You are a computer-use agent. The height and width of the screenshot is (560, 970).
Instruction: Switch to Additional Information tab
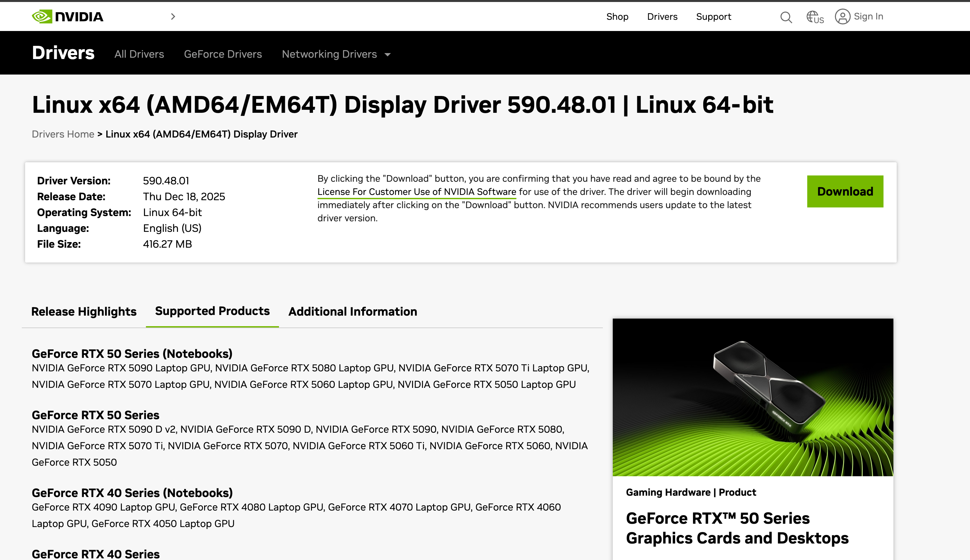pos(353,311)
